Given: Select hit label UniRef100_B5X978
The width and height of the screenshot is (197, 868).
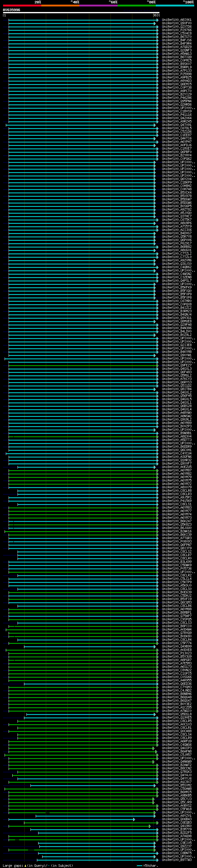Looking at the screenshot, I should click(x=176, y=196).
